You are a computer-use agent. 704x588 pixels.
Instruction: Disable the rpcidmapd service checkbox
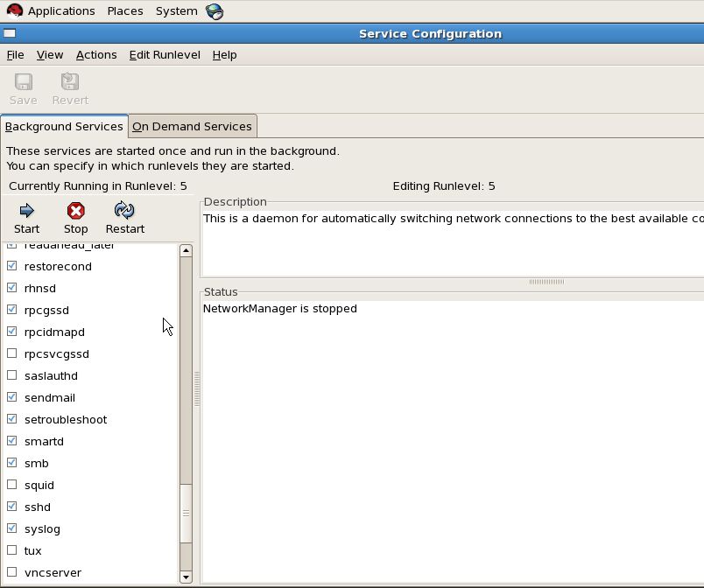click(12, 332)
